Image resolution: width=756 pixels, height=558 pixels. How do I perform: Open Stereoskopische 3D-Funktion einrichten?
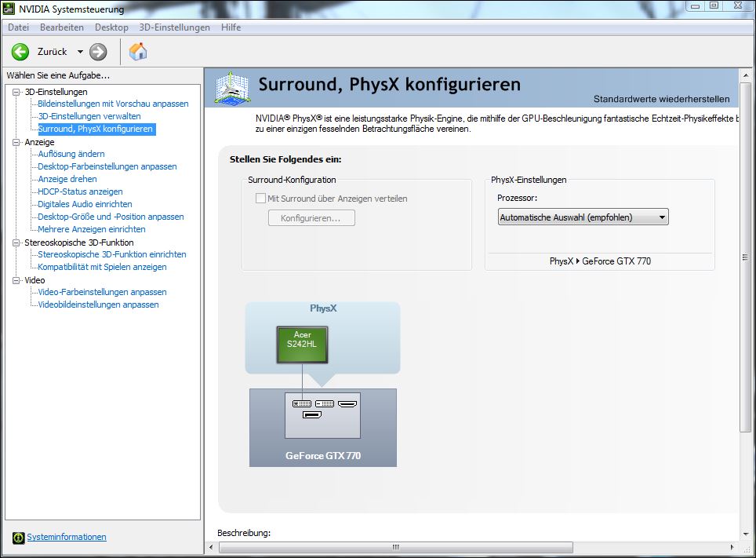(112, 254)
